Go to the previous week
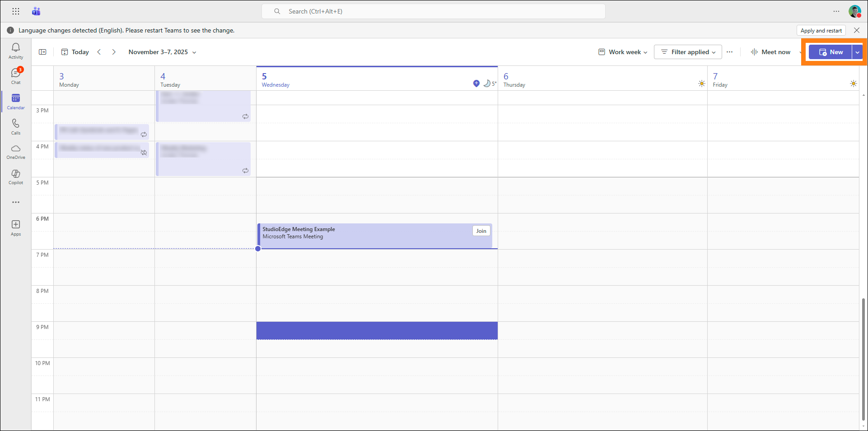868x431 pixels. (x=99, y=52)
